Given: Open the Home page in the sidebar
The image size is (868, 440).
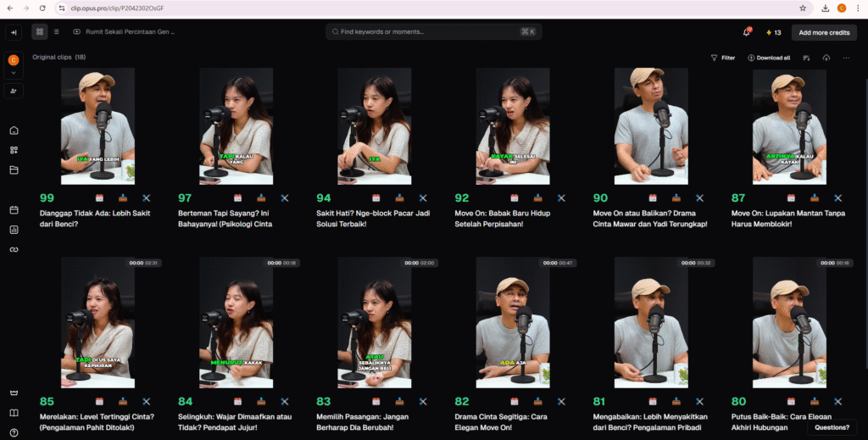Looking at the screenshot, I should [14, 131].
